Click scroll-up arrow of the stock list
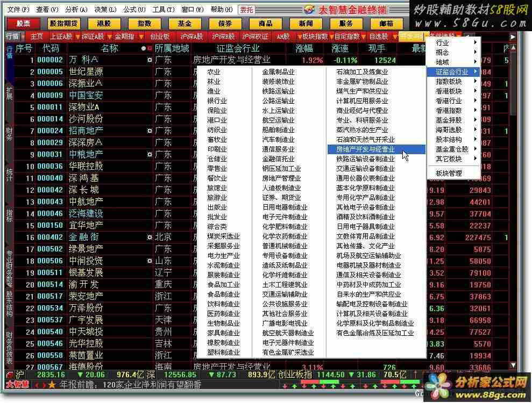Image resolution: width=532 pixels, height=403 pixels. 514,48
